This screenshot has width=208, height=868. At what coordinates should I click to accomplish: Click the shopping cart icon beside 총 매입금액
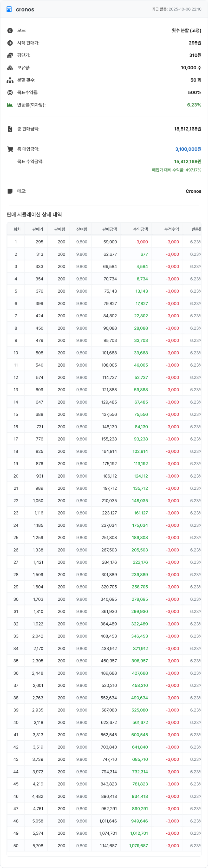click(10, 149)
